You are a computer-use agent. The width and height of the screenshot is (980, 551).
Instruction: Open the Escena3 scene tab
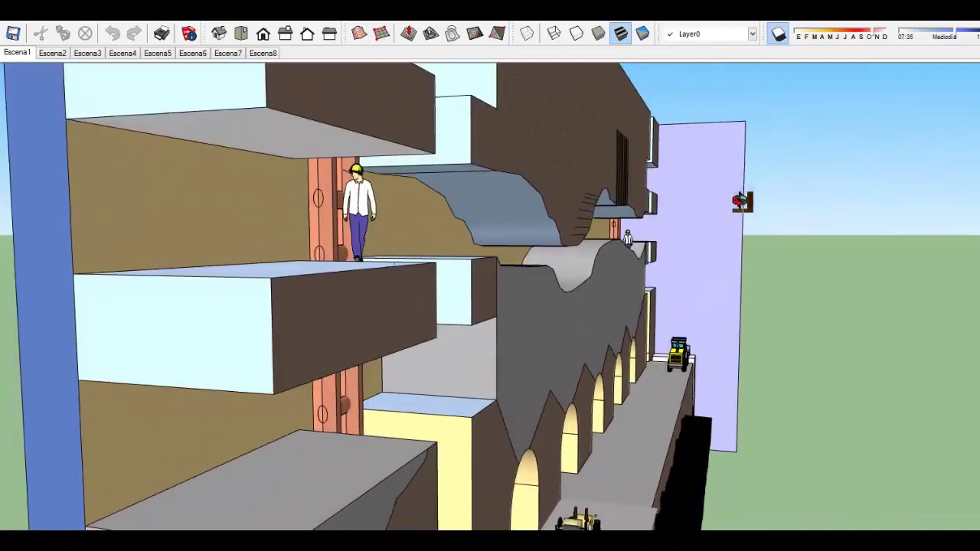point(87,53)
